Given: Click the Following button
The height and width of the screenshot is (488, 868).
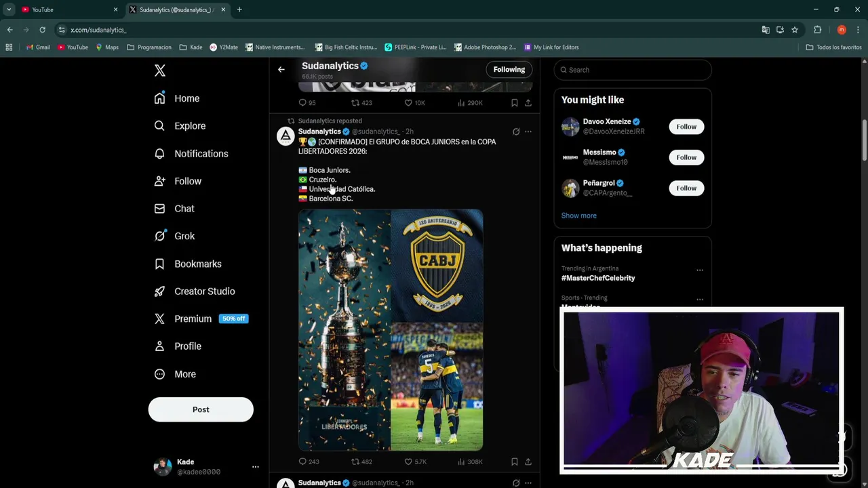Looking at the screenshot, I should 509,69.
